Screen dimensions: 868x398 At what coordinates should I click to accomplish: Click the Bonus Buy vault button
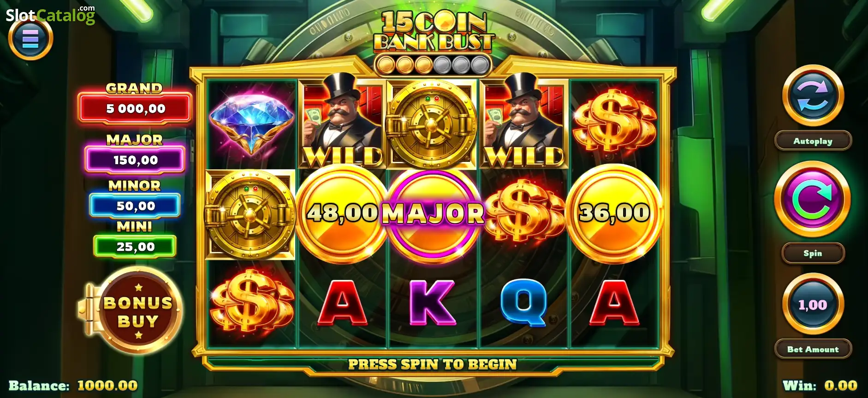tap(133, 311)
